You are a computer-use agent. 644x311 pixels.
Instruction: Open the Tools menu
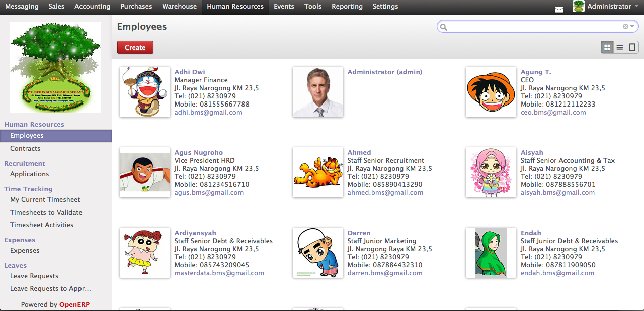(x=313, y=7)
